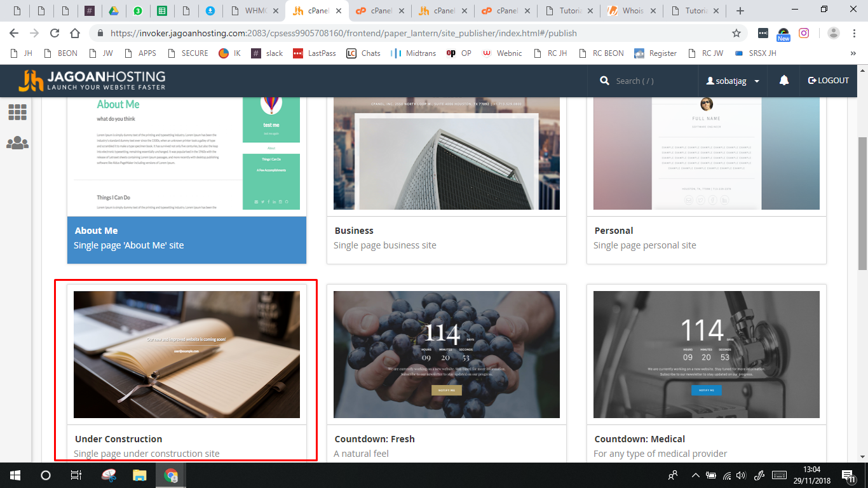Image resolution: width=868 pixels, height=488 pixels.
Task: Click the Countdown: Fresh grapes thumbnail
Action: point(447,355)
